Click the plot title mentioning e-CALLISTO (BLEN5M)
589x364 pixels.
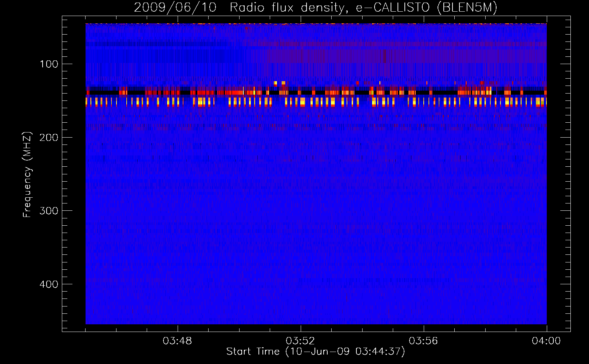[x=316, y=7]
